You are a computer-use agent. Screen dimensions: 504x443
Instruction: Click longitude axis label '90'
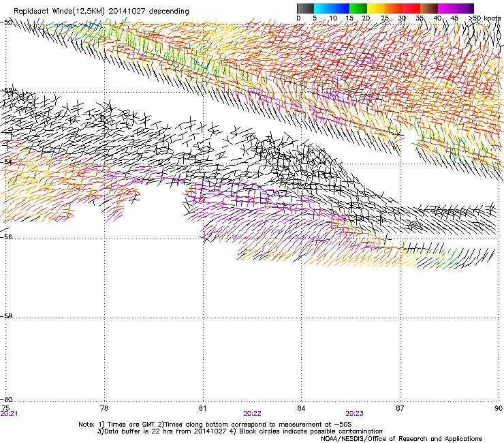pyautogui.click(x=499, y=408)
